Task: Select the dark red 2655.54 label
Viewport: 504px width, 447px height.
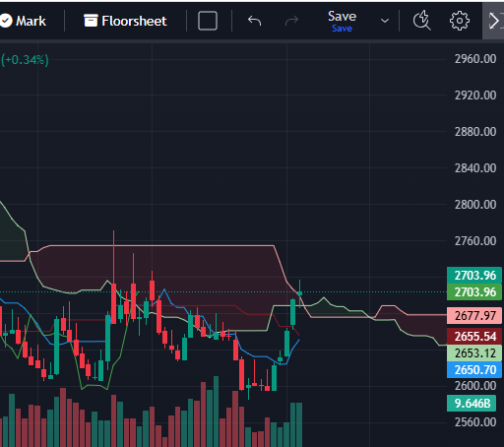Action: click(474, 336)
